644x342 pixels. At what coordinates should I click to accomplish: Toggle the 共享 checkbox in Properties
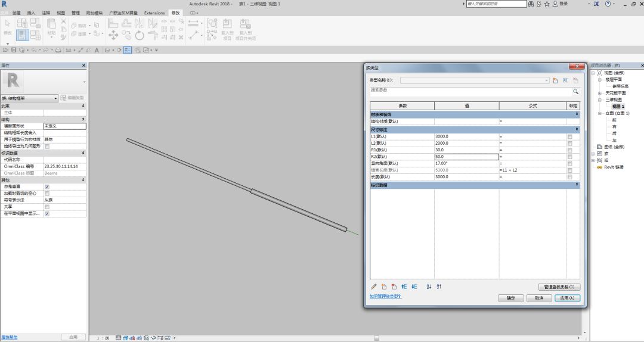tap(47, 207)
